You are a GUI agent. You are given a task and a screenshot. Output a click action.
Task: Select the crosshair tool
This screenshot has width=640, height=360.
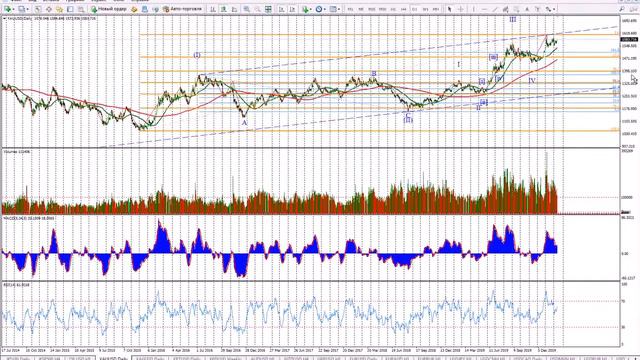point(460,9)
